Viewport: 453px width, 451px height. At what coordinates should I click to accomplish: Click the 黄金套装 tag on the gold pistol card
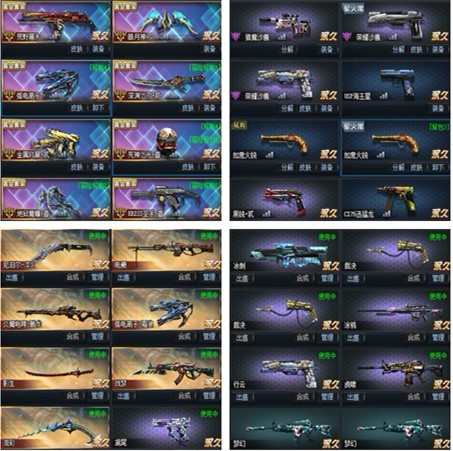[x=14, y=124]
